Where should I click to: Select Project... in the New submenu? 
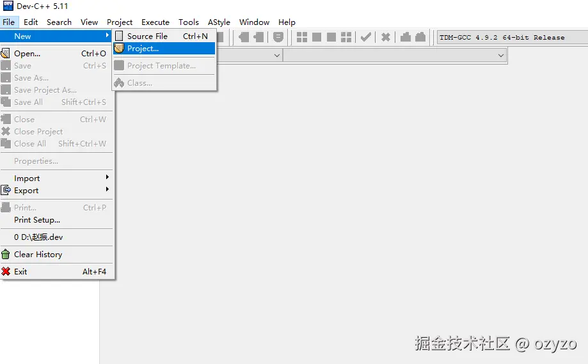(164, 49)
